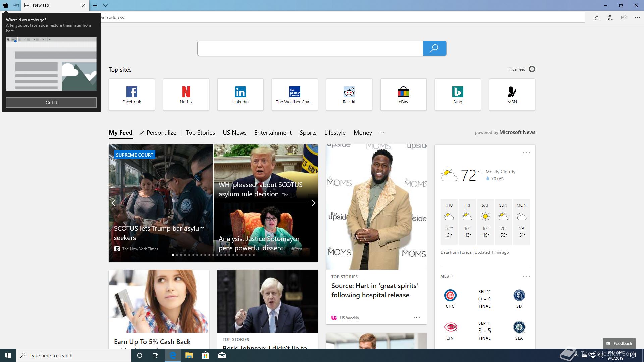Open Mail app from taskbar
This screenshot has height=362, width=644.
[222, 355]
